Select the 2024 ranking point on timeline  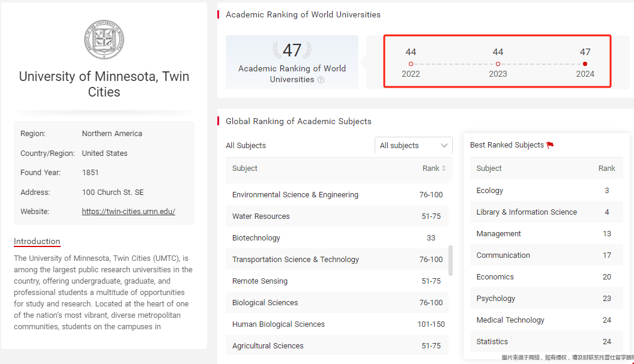coord(585,64)
